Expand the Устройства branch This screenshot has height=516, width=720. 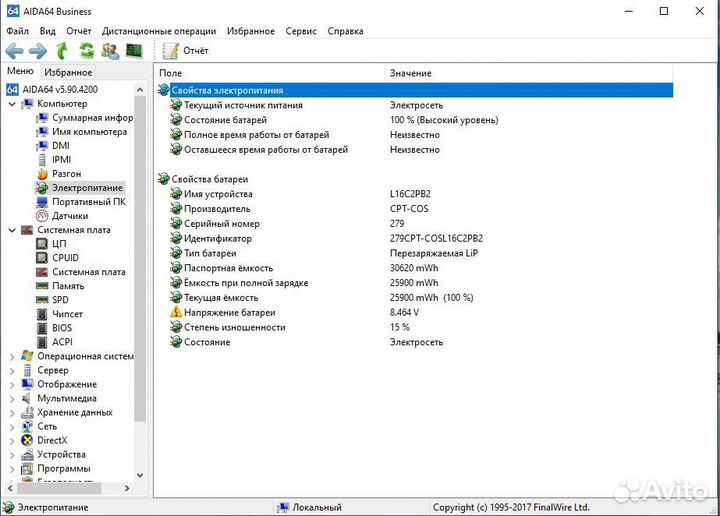point(12,455)
